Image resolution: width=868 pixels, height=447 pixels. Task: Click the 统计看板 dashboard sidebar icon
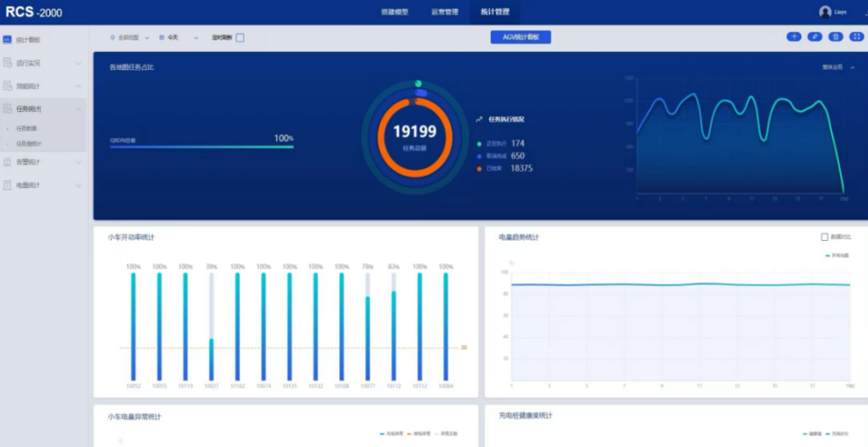(7, 39)
